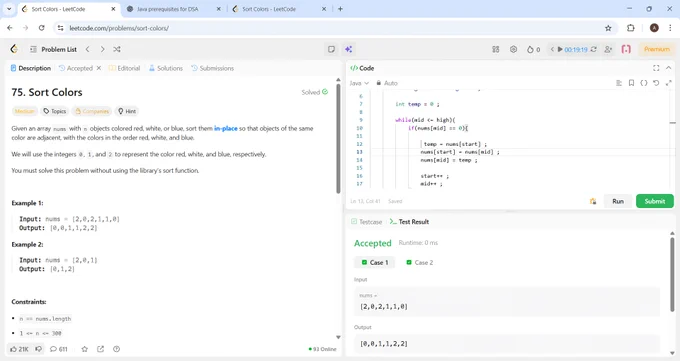Screen dimensions: 680x361
Task: Collapse the timer with left chevron
Action: point(552,49)
